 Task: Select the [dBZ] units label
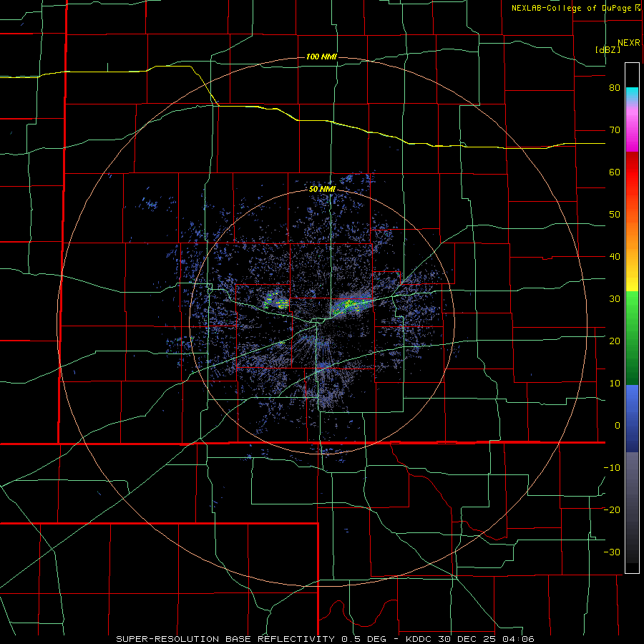point(608,49)
